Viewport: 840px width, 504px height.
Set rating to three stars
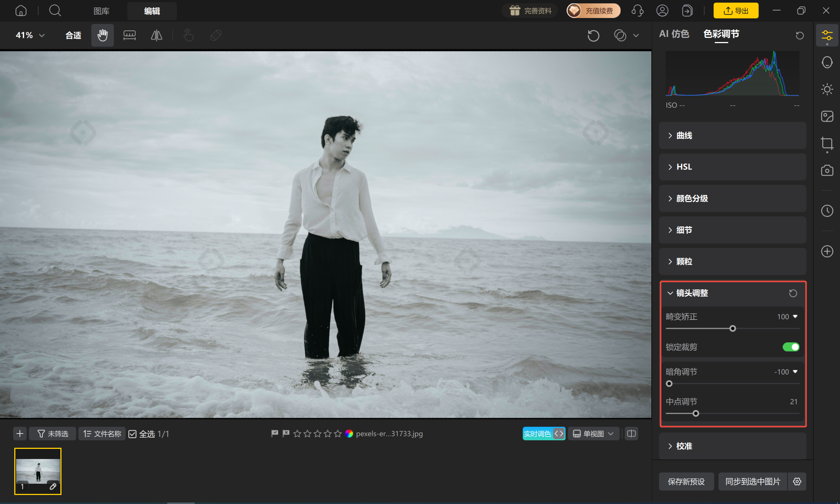[x=318, y=434]
